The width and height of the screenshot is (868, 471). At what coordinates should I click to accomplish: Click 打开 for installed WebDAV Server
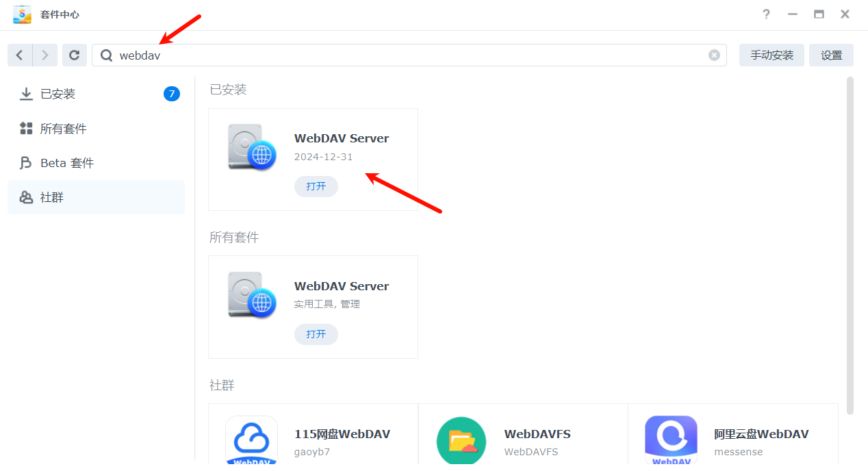tap(316, 186)
